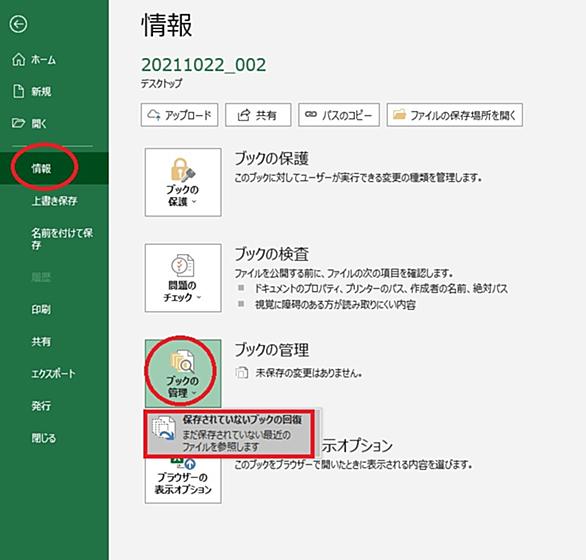Click the 視覚に障碍のある方が読み取りにくい内容 line

coord(335,305)
